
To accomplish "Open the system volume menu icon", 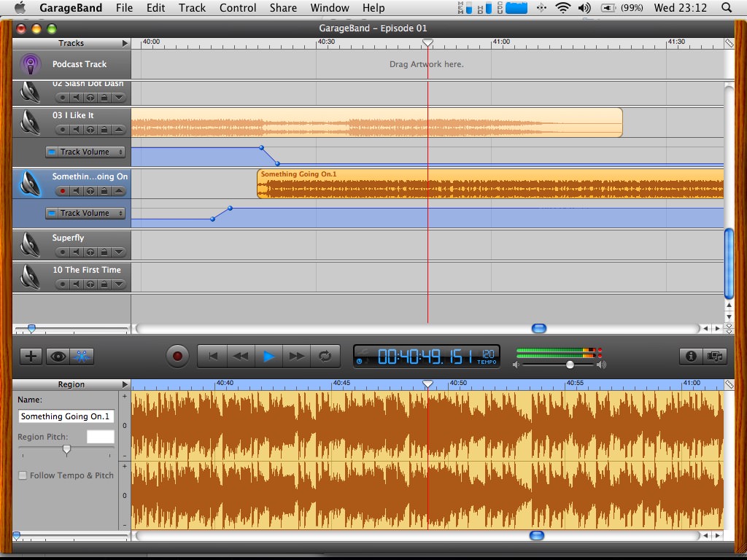I will [584, 7].
